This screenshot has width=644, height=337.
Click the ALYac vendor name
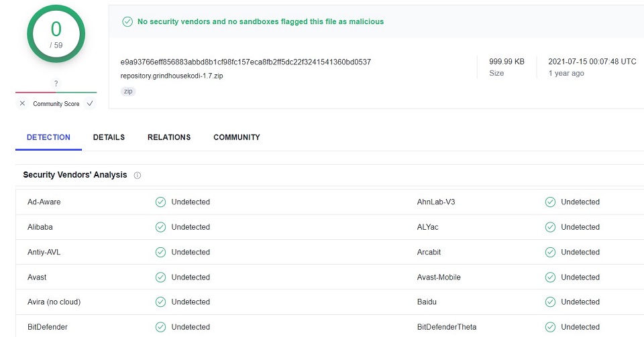click(427, 227)
